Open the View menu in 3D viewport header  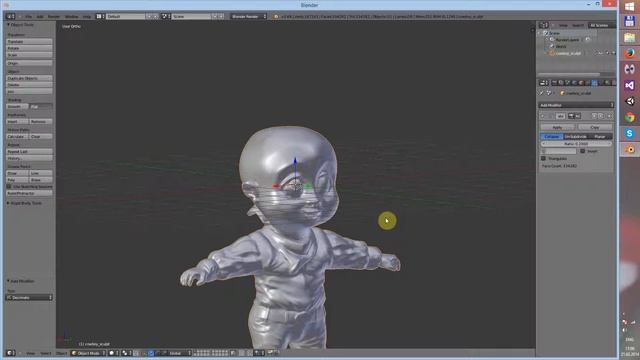click(x=31, y=353)
